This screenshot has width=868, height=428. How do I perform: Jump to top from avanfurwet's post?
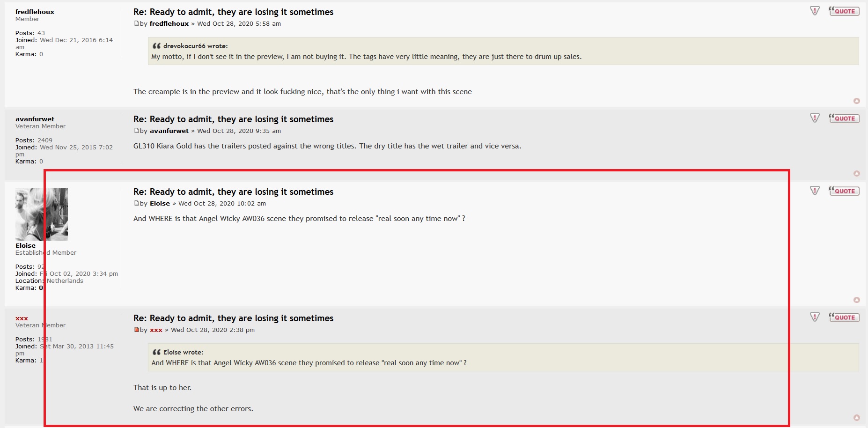[x=856, y=174]
